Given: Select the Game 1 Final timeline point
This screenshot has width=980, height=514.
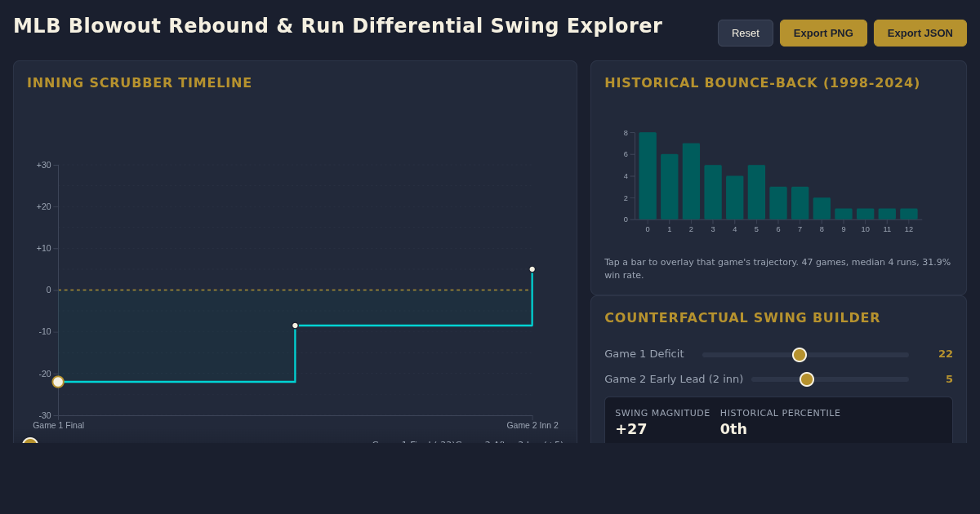Looking at the screenshot, I should (58, 382).
